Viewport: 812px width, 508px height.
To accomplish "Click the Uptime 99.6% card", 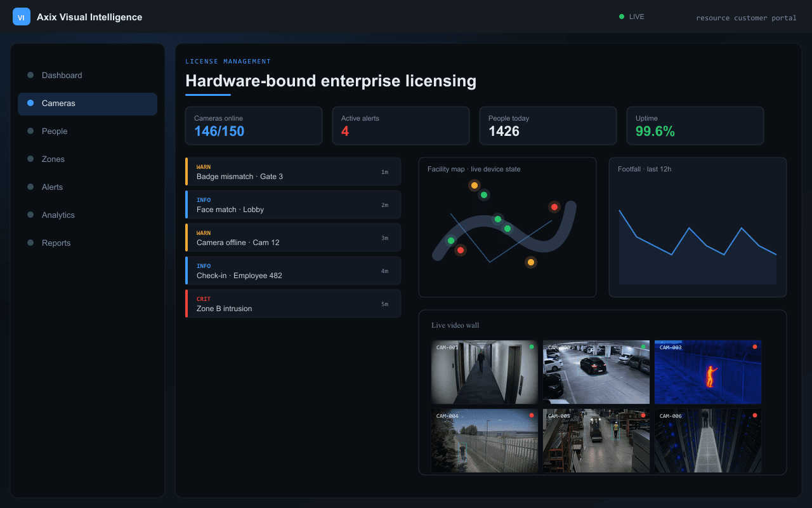I will (695, 126).
